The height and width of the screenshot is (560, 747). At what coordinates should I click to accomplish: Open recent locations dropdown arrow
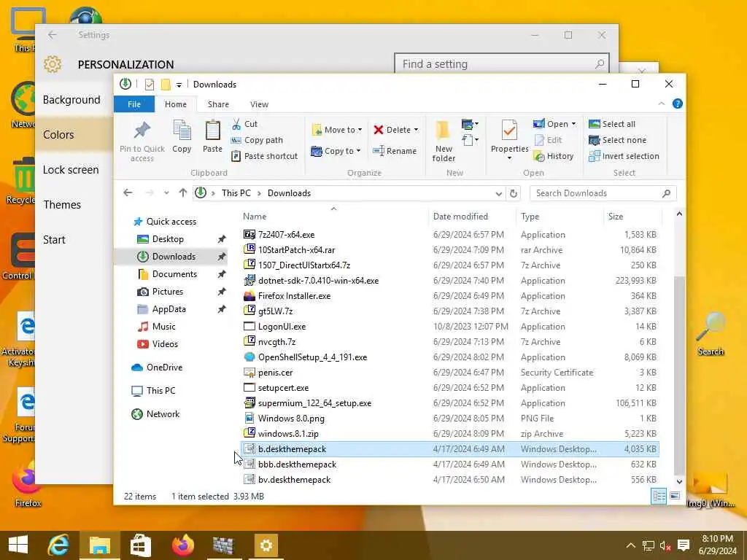(166, 192)
